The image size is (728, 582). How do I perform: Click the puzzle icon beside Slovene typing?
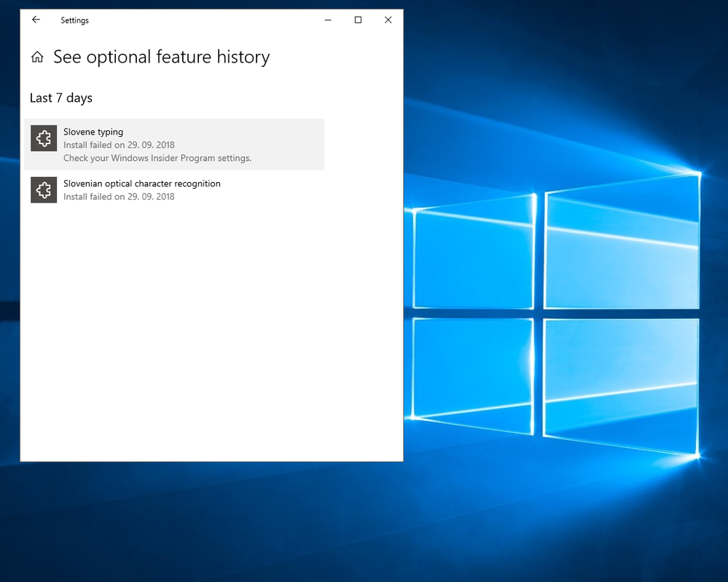tap(44, 138)
